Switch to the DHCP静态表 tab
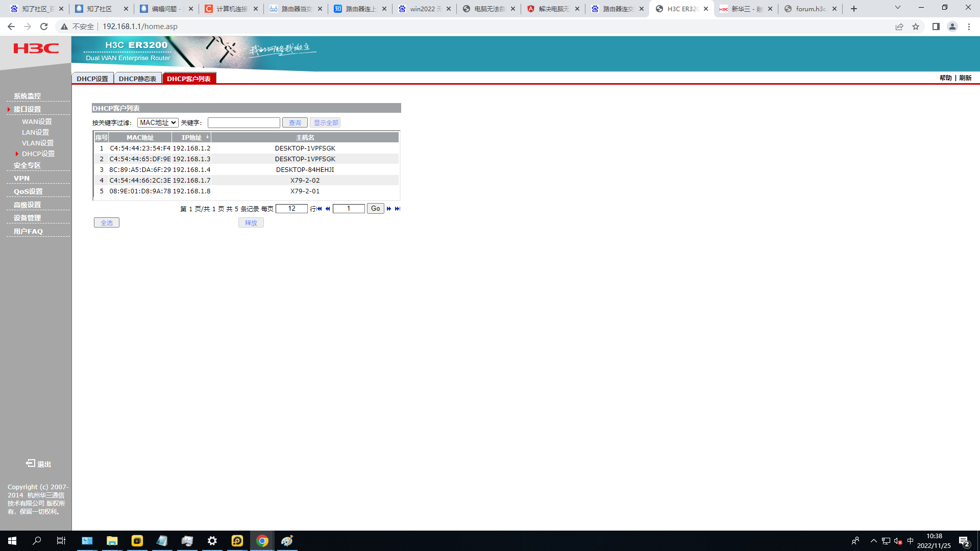 [x=137, y=79]
